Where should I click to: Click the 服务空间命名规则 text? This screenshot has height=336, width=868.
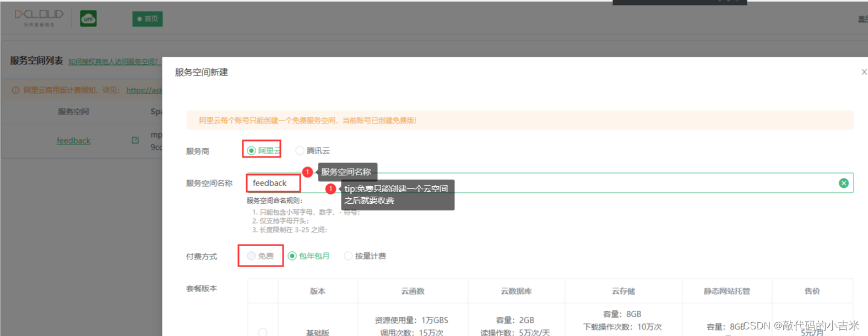pos(274,200)
